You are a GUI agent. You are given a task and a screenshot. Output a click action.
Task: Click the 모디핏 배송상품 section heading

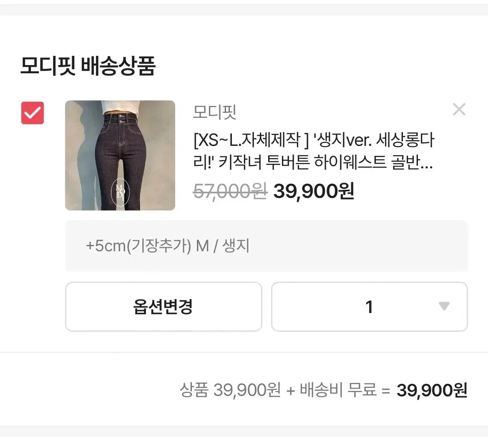(88, 65)
